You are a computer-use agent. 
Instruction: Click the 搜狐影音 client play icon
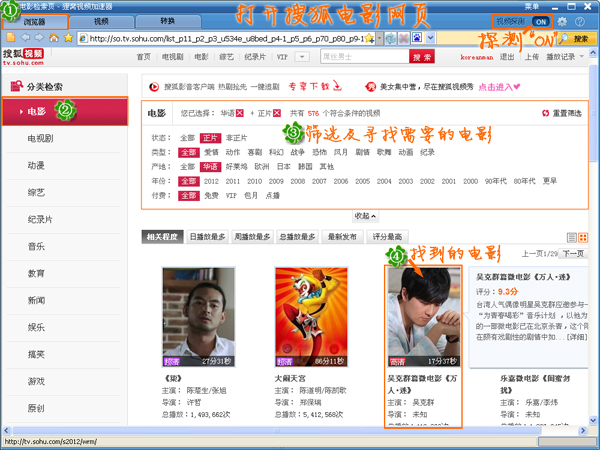(154, 87)
